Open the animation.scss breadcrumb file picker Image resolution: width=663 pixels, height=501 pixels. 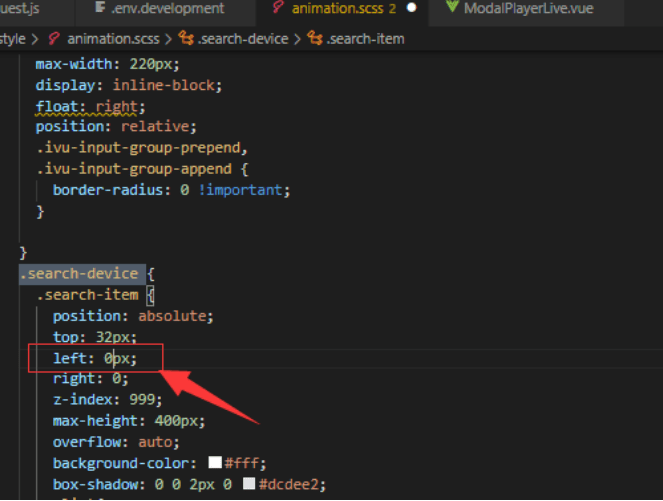click(117, 39)
